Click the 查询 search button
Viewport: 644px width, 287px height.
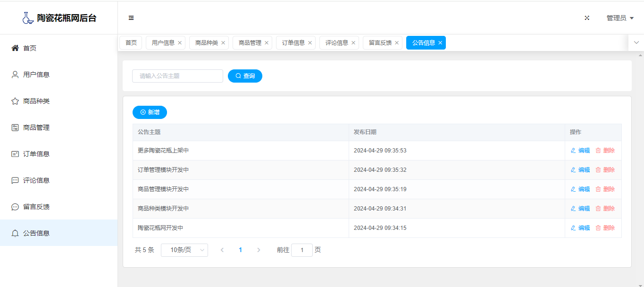pyautogui.click(x=245, y=76)
